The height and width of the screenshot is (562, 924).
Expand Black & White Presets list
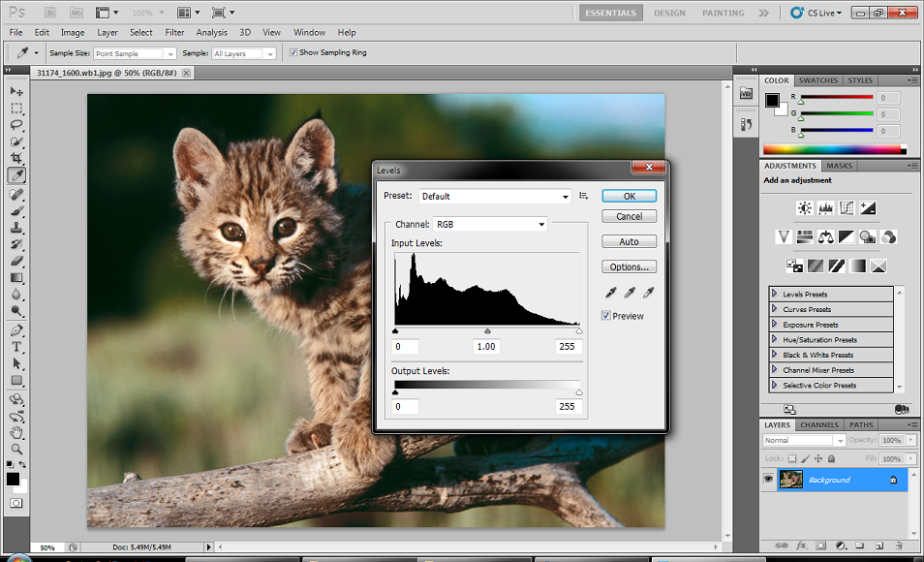[774, 355]
